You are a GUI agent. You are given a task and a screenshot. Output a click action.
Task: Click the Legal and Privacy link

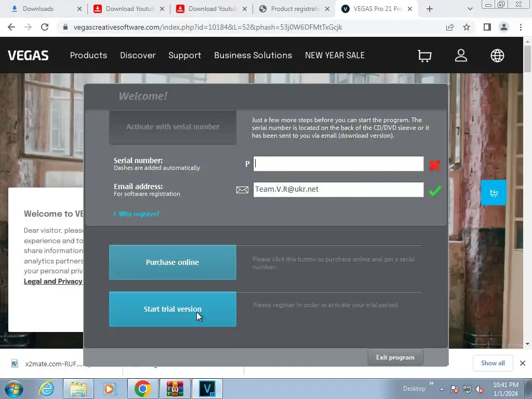click(53, 281)
